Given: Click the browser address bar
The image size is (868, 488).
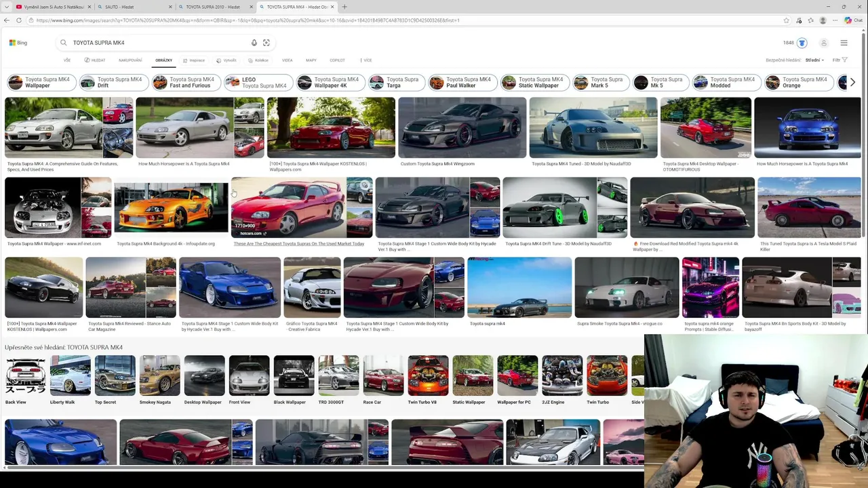Looking at the screenshot, I should tap(407, 20).
